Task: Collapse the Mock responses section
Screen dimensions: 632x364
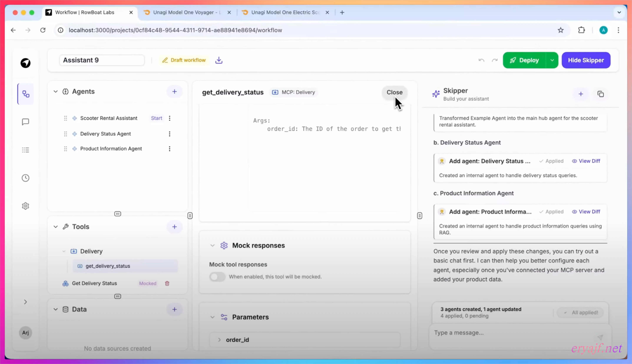Action: 213,245
